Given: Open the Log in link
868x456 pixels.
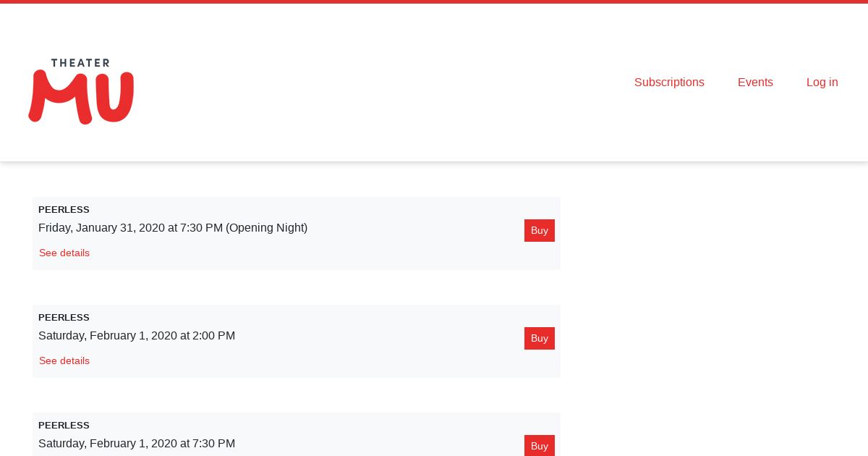Looking at the screenshot, I should click(x=822, y=83).
